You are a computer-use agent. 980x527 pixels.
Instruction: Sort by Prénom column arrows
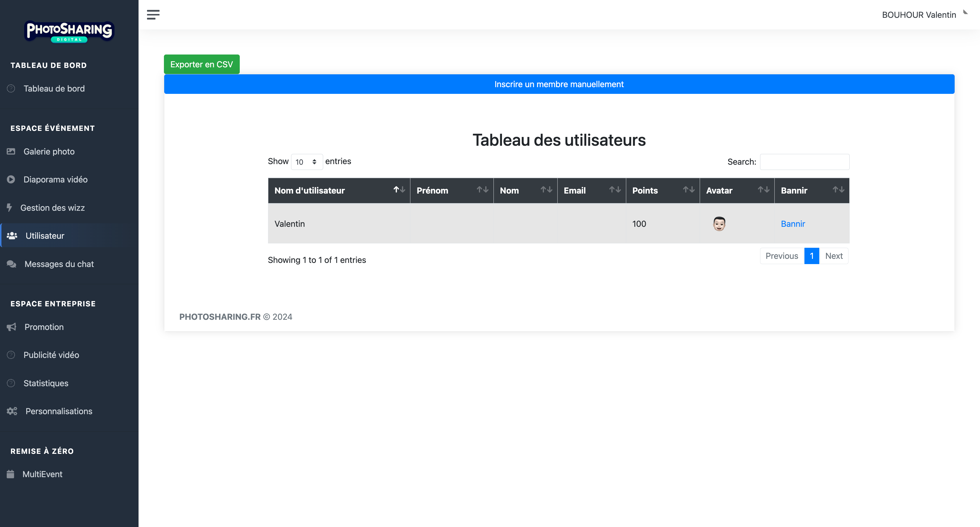[482, 189]
